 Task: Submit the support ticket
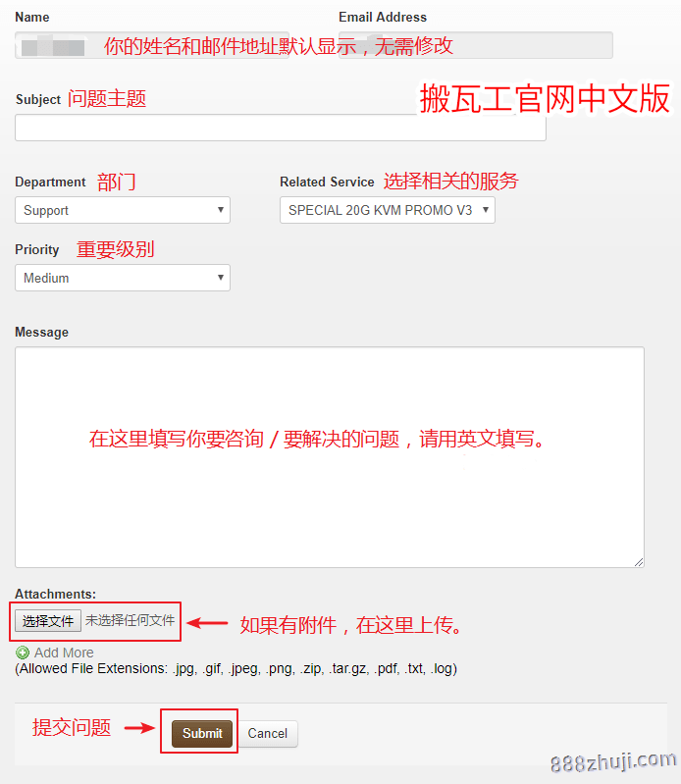[x=202, y=734]
